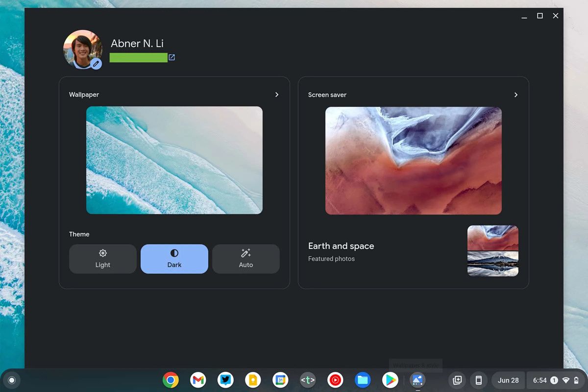Set theme to Auto mode
This screenshot has height=392, width=588.
tap(245, 259)
